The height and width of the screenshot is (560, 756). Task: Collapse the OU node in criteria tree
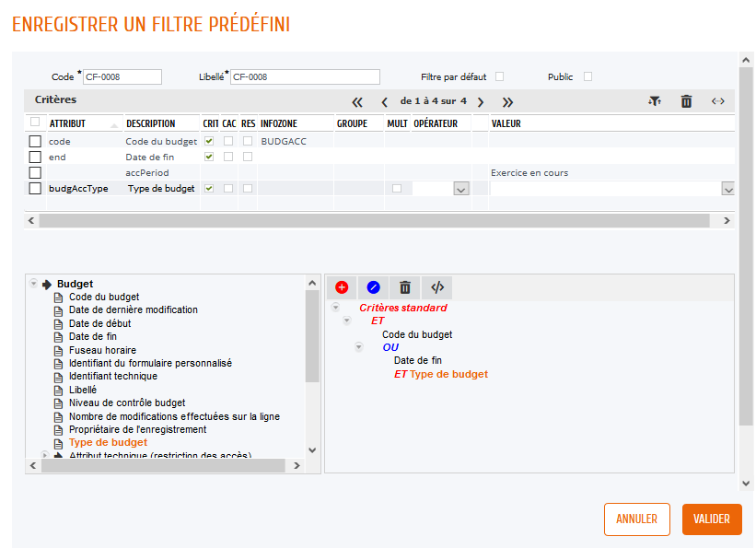point(359,347)
